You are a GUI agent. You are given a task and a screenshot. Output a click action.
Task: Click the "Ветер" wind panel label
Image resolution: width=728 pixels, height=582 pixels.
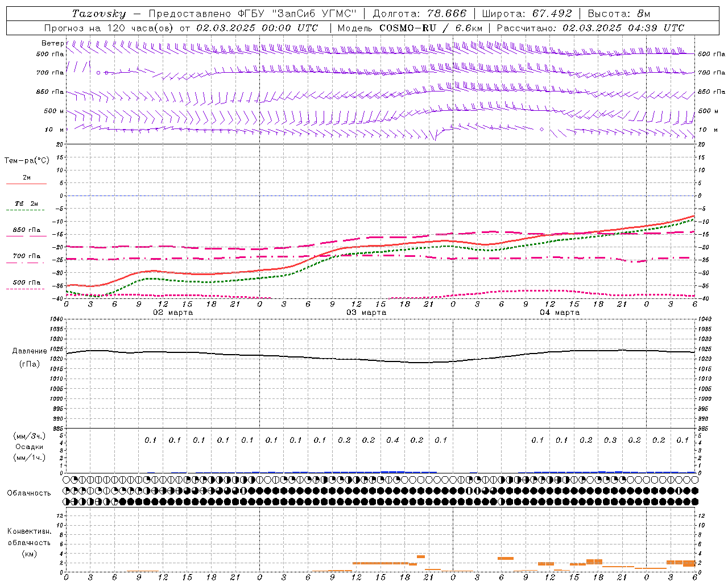click(x=52, y=43)
